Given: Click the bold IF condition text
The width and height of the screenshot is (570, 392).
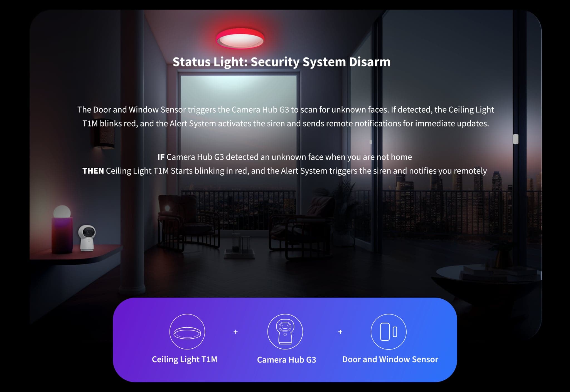Looking at the screenshot, I should click(161, 157).
